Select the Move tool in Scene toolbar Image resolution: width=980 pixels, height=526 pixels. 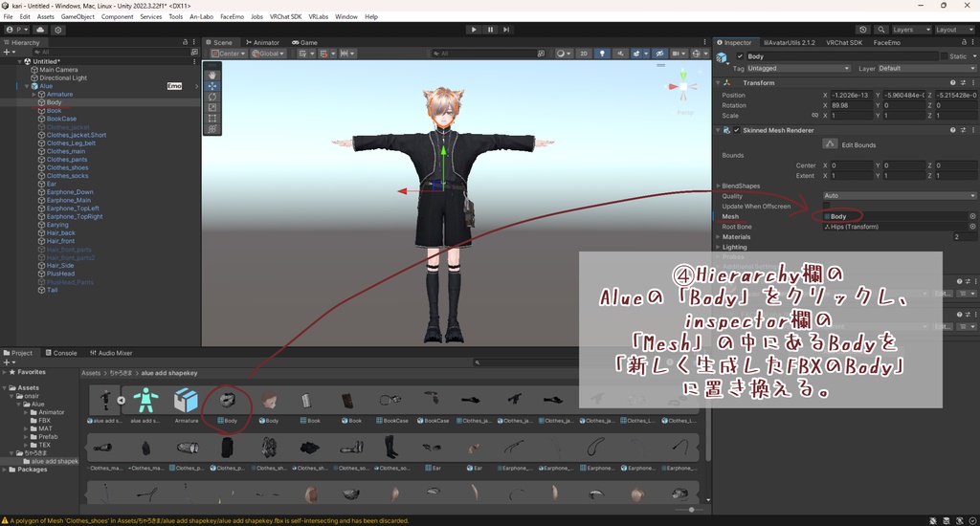tap(212, 85)
